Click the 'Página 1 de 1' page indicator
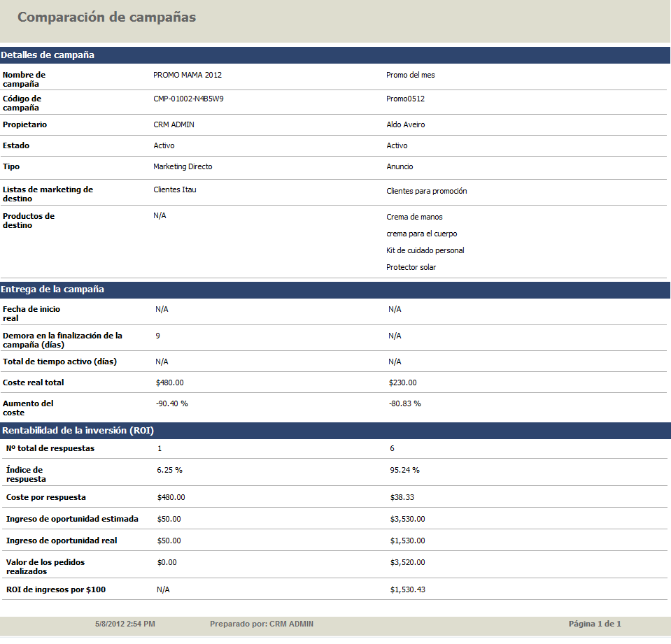This screenshot has height=644, width=671. [x=595, y=624]
